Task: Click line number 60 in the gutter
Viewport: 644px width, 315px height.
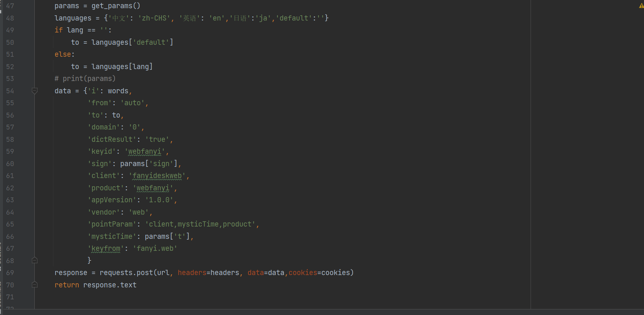Action: click(x=10, y=164)
